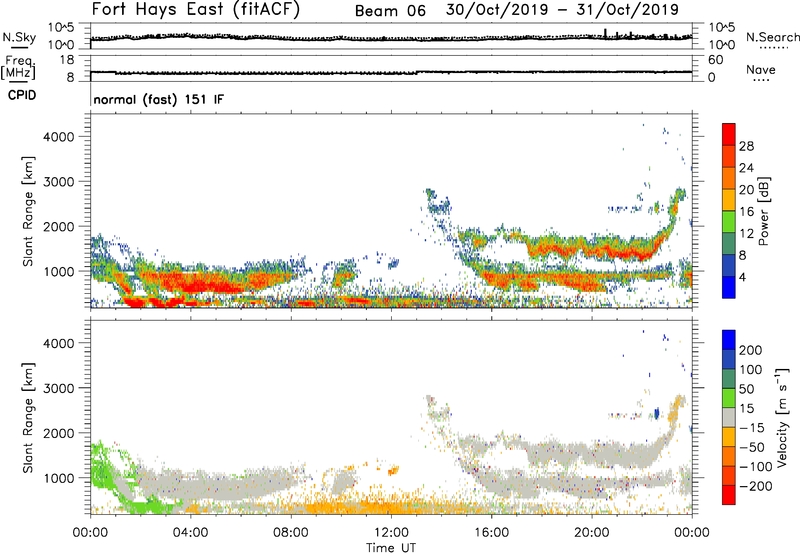Click the '16' Power colorbar tick
This screenshot has height=554, width=800.
746,212
